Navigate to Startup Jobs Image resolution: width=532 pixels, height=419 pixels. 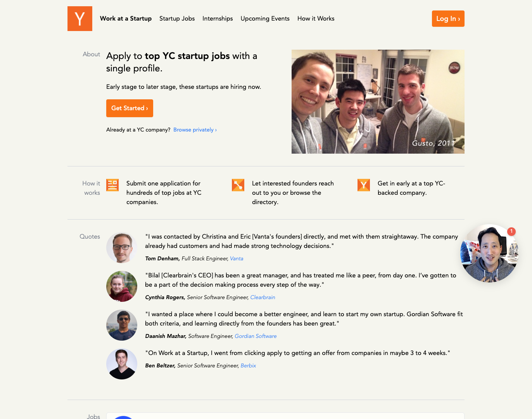coord(177,18)
